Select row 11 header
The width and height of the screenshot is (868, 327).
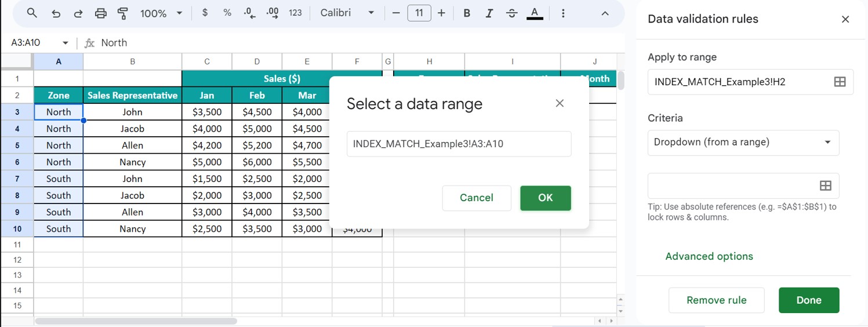point(17,245)
